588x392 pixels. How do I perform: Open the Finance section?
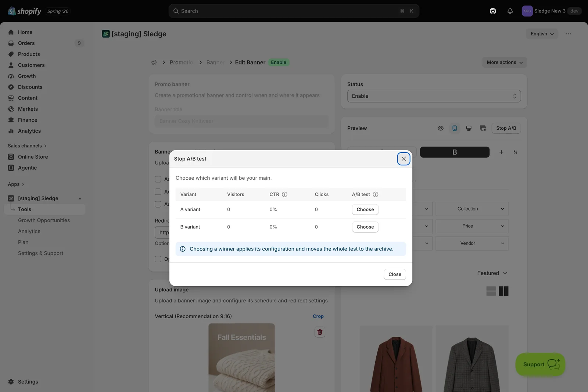[28, 120]
